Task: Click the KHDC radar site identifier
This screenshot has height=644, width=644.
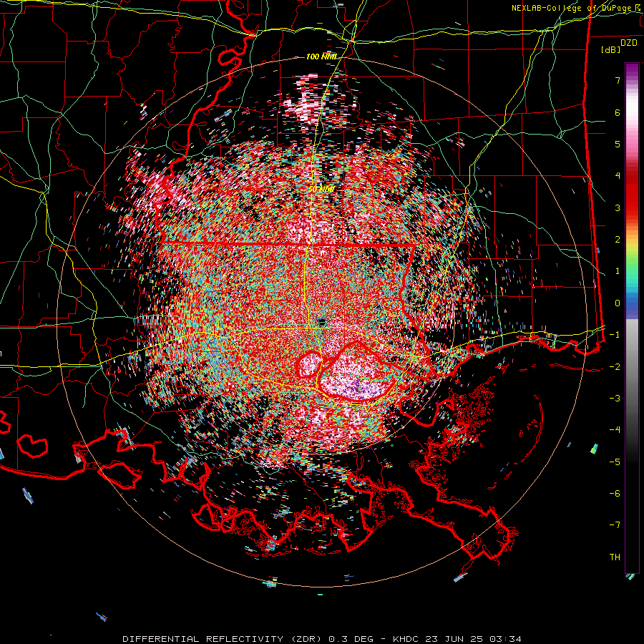Action: [406, 639]
